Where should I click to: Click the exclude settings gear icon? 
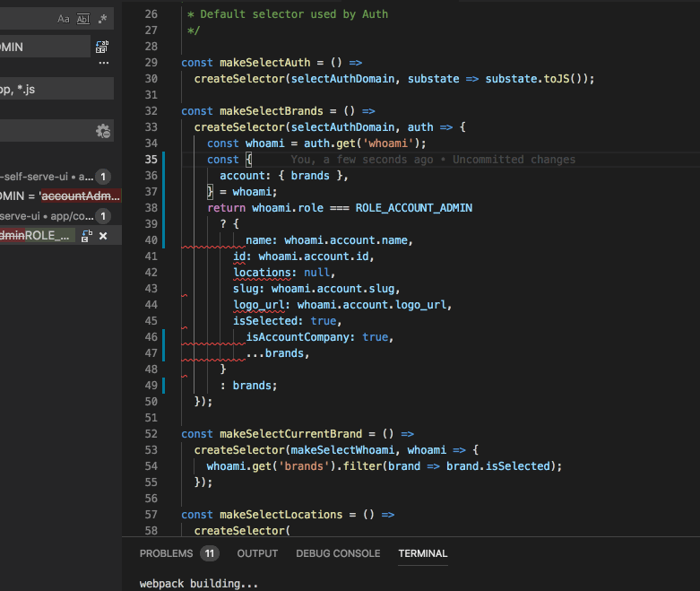pyautogui.click(x=103, y=131)
